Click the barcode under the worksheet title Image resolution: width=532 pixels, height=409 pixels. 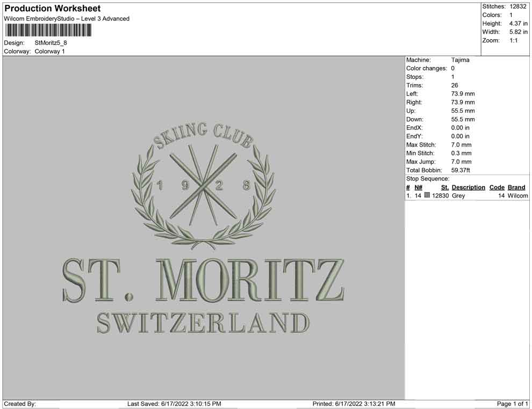click(x=48, y=31)
